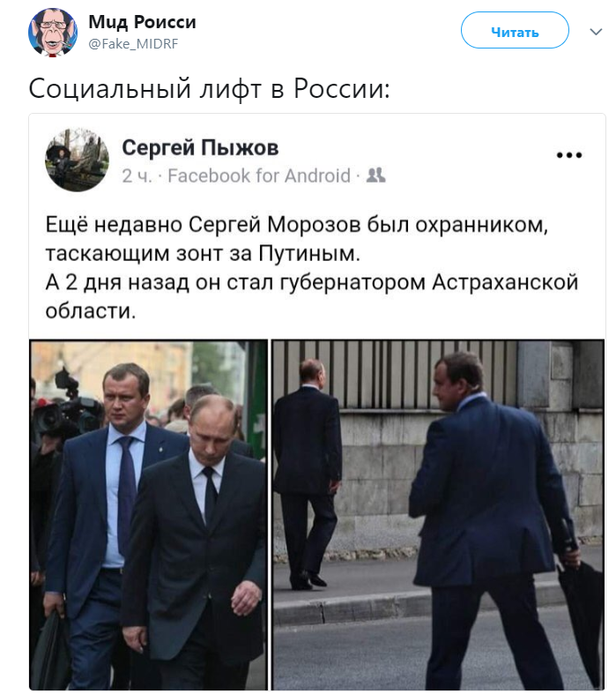Open the post's three-dot options menu
This screenshot has height=694, width=616.
pos(569,155)
